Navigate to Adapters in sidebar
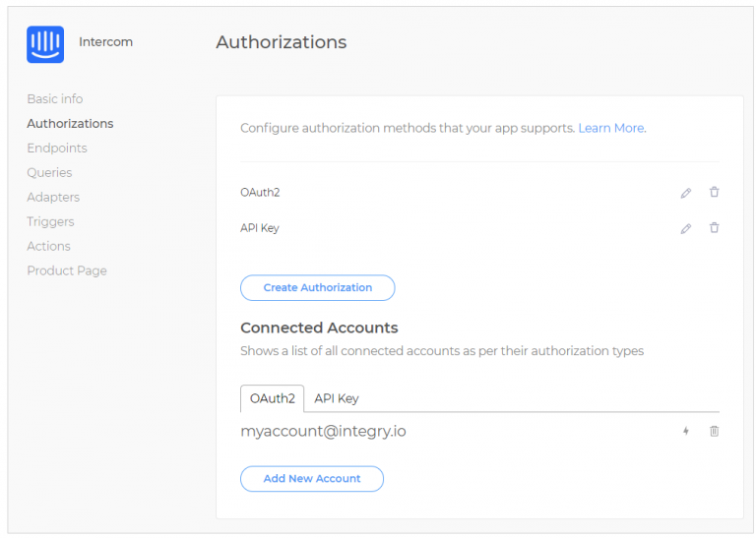The image size is (756, 538). click(53, 197)
